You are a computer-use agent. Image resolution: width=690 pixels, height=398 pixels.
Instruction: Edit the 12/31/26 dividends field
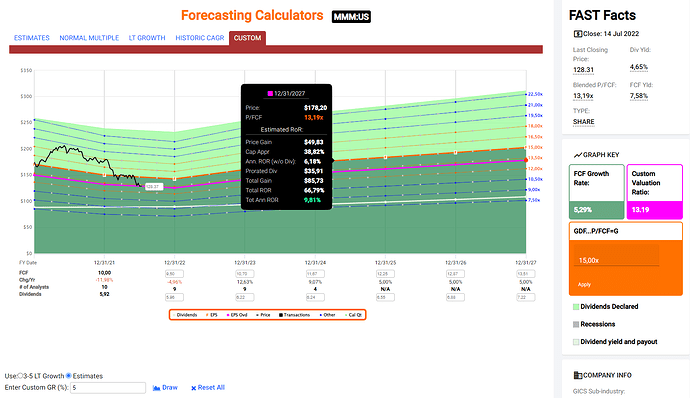coord(455,298)
